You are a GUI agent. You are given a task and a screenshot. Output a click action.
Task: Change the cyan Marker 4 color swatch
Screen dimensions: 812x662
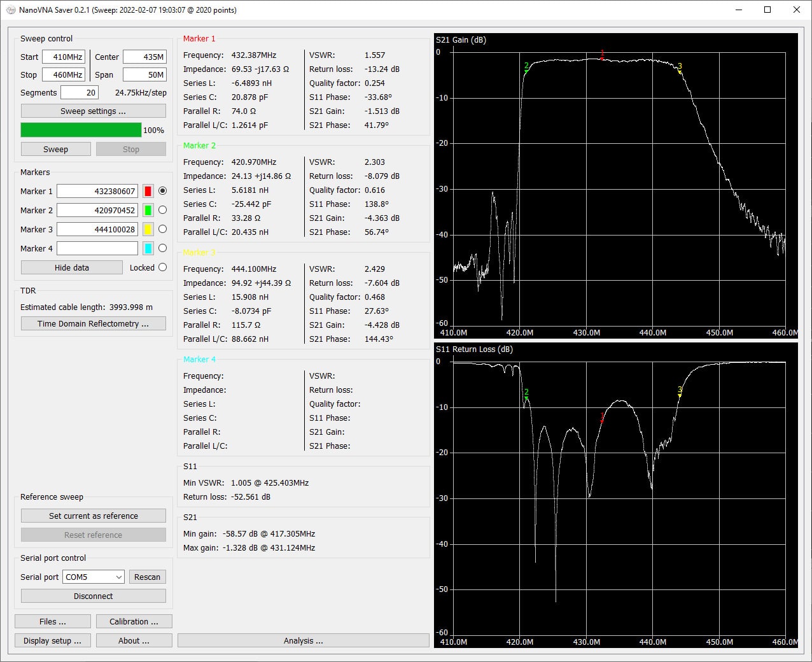click(x=148, y=248)
